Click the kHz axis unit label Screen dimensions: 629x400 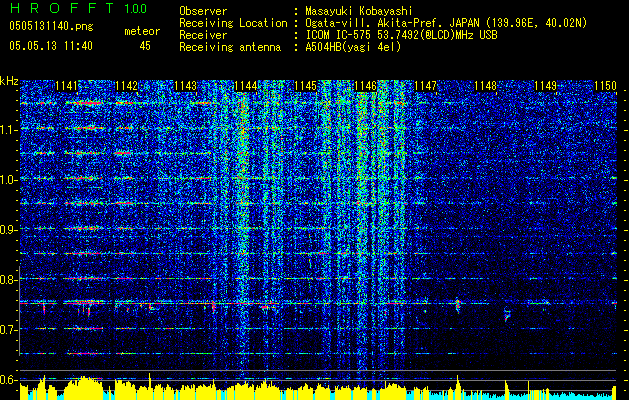pos(9,81)
